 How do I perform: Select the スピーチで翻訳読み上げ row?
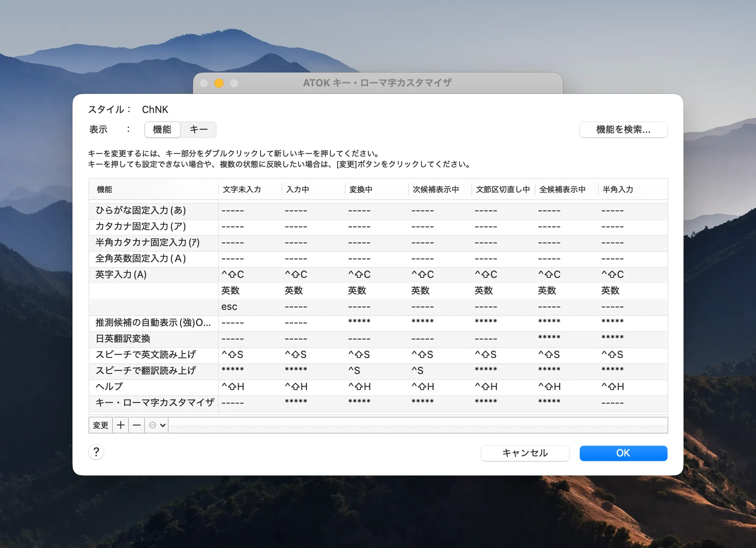tap(378, 371)
